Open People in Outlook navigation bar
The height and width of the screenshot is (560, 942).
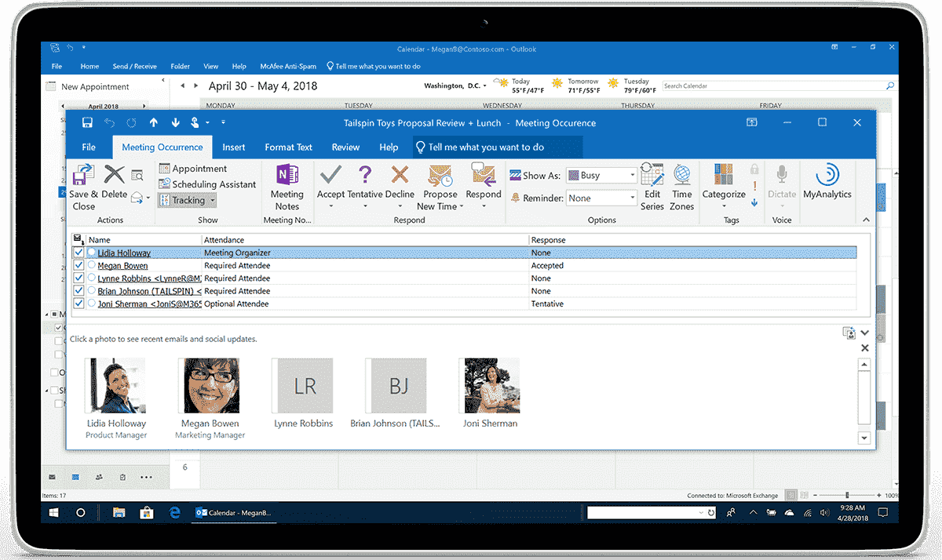[99, 476]
